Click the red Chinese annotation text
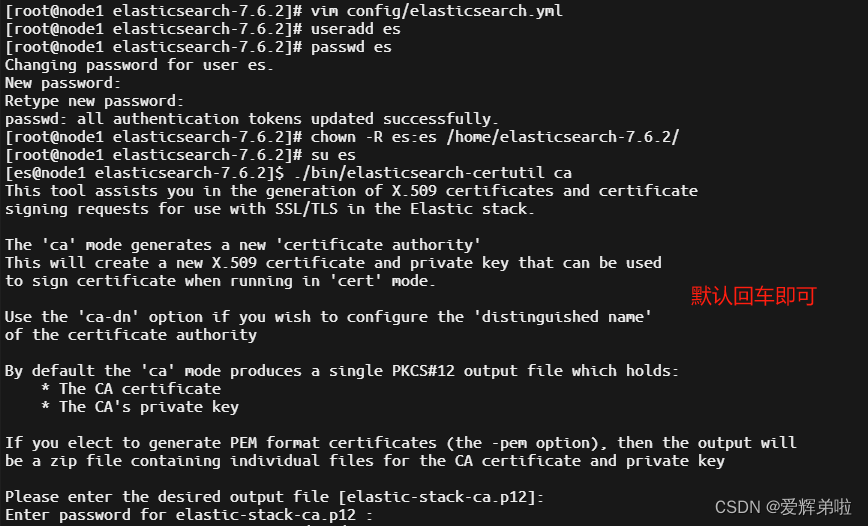The height and width of the screenshot is (526, 868). click(753, 296)
